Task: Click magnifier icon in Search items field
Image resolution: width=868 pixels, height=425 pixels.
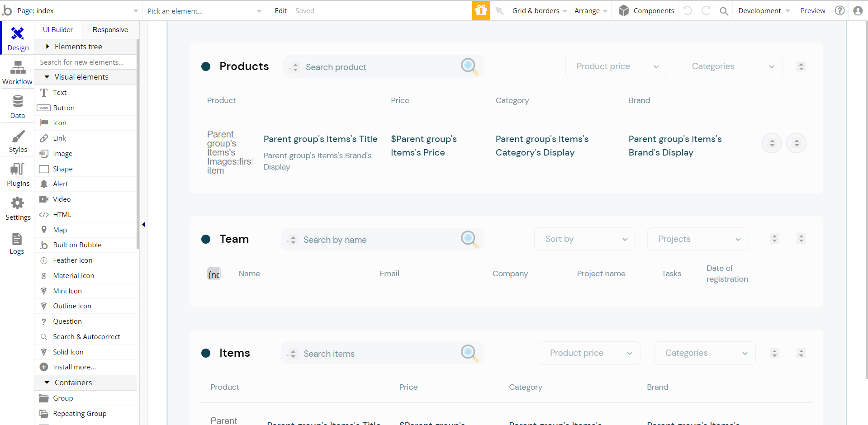Action: click(470, 353)
